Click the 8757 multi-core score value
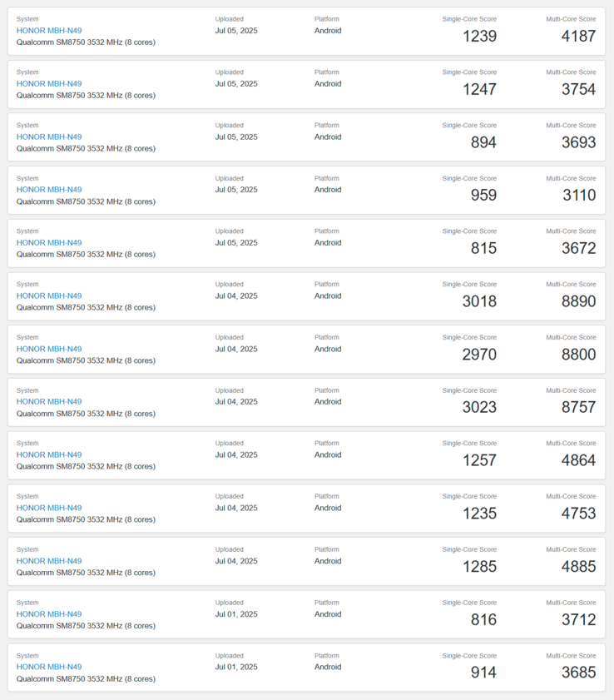Viewport: 614px width, 700px height. [x=578, y=408]
